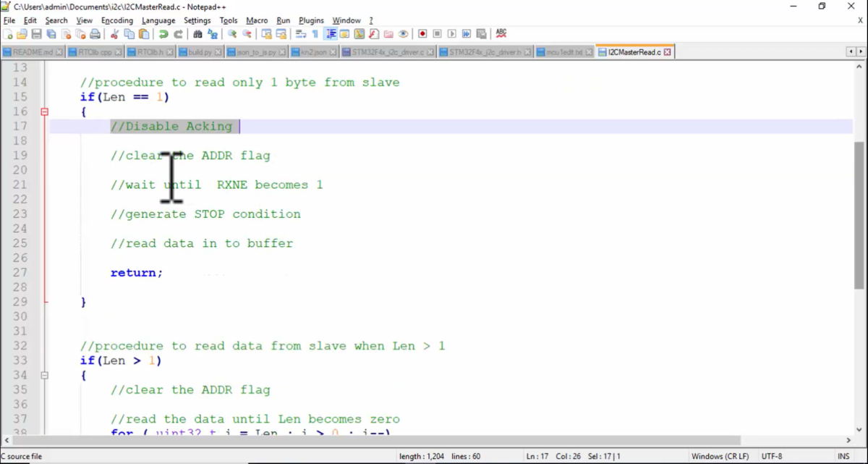The width and height of the screenshot is (868, 464).
Task: Start macro recording with red dot
Action: (422, 34)
